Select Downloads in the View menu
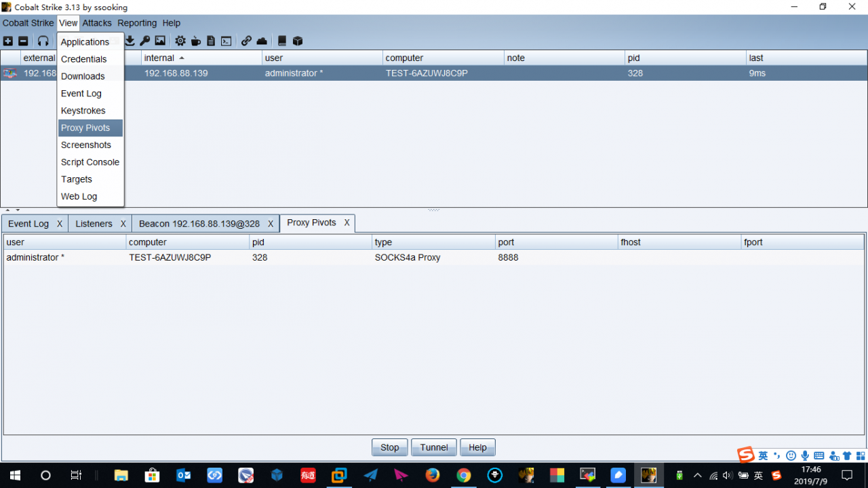Screen dimensions: 868x488 point(90,76)
